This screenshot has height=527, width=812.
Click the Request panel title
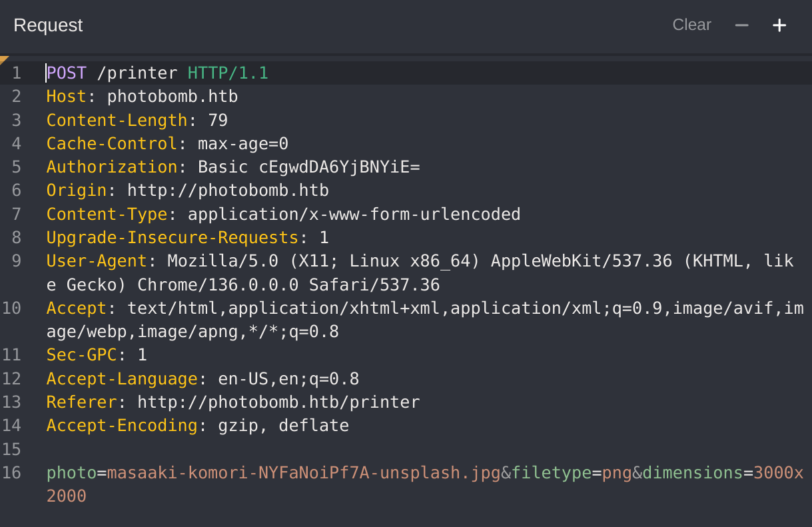tap(48, 25)
